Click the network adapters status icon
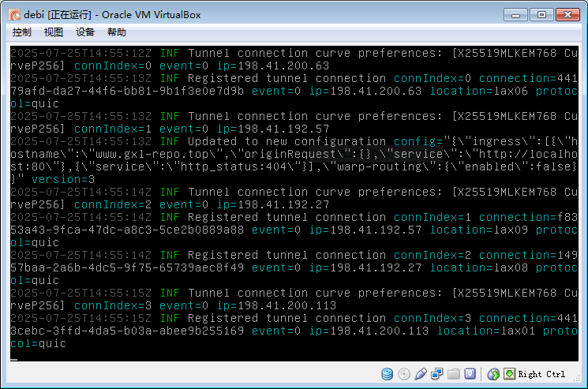The height and width of the screenshot is (389, 588). (436, 374)
